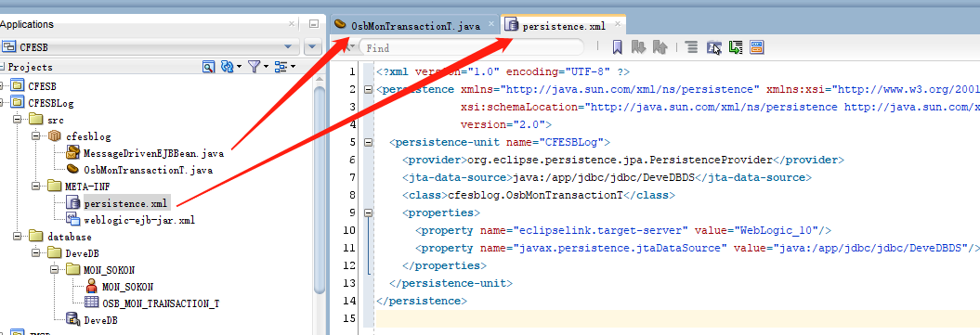Screen dimensions: 980x335
Task: Collapse the Projects panel section
Action: point(3,66)
